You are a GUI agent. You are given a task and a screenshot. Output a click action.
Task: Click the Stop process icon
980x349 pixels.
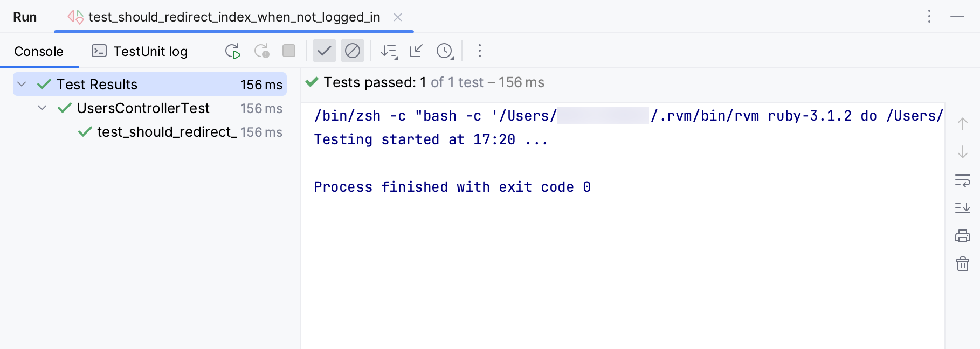coord(288,51)
